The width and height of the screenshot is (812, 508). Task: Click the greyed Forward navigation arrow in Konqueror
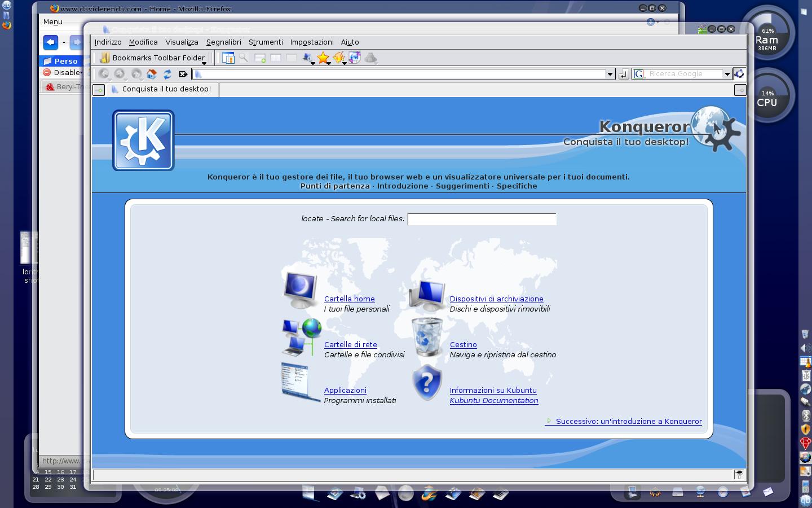click(120, 74)
